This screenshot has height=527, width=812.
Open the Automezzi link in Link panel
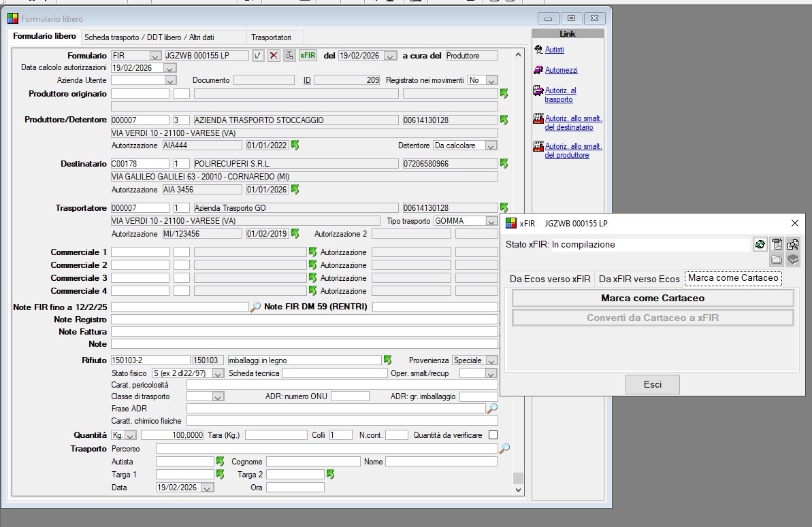click(x=561, y=70)
